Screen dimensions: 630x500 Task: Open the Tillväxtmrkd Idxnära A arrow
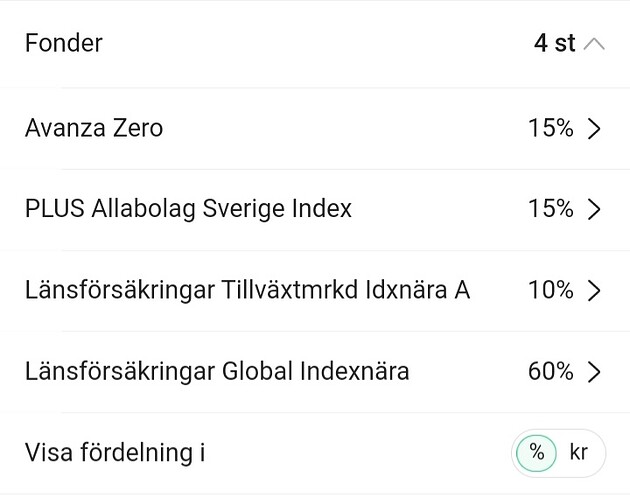pyautogui.click(x=594, y=291)
